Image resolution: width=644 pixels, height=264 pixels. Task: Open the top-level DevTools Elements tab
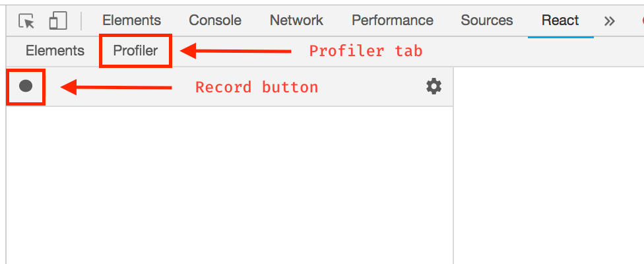[x=131, y=20]
